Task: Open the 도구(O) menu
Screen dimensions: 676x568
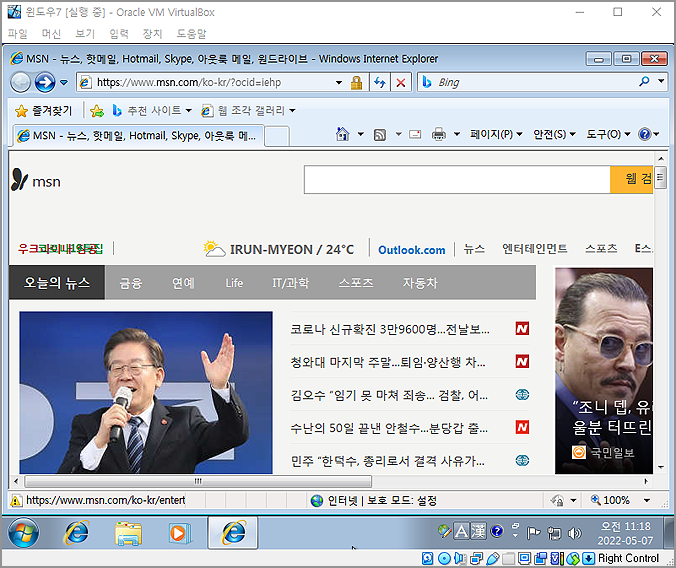Action: coord(608,135)
